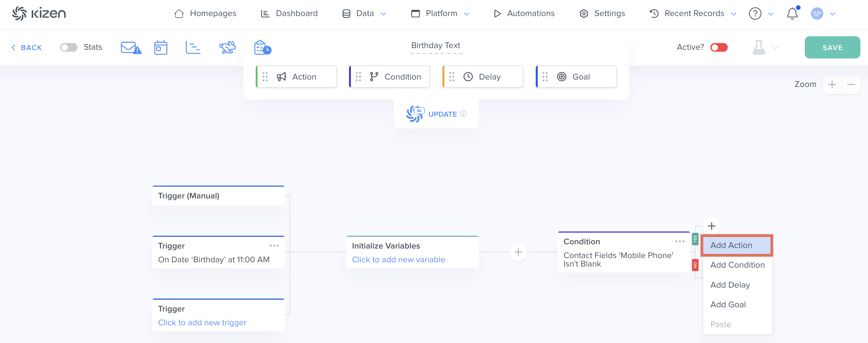Edit the Birthday Text name field

pyautogui.click(x=436, y=46)
